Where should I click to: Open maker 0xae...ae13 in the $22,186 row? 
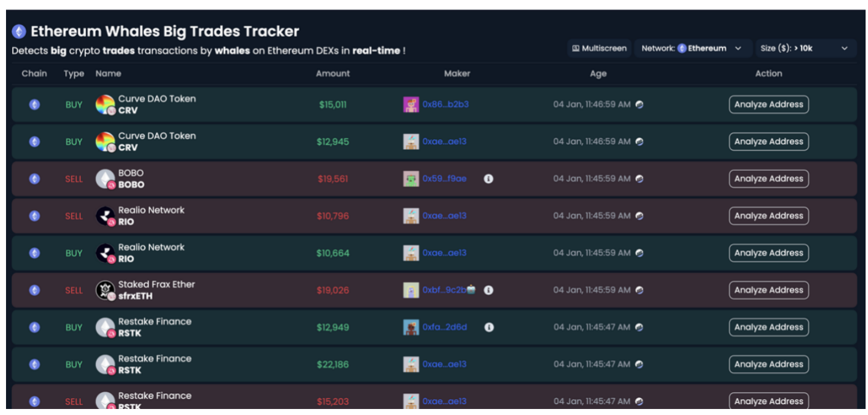[x=444, y=364]
